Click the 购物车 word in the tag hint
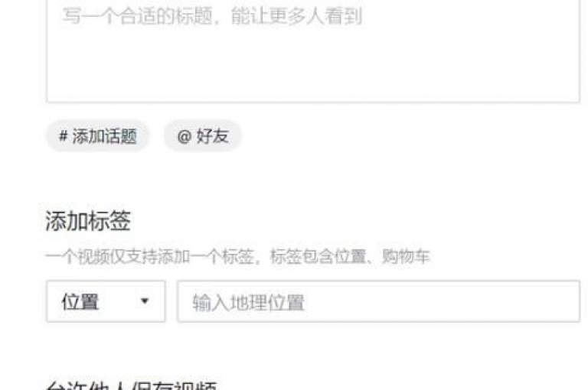The height and width of the screenshot is (390, 588). [x=406, y=257]
